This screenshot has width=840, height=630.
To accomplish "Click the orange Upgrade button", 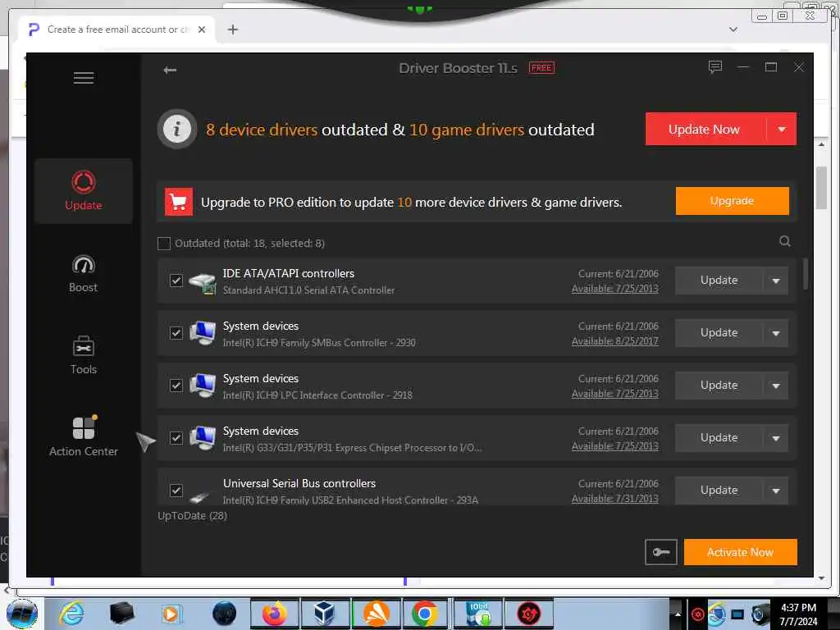I will tap(733, 201).
